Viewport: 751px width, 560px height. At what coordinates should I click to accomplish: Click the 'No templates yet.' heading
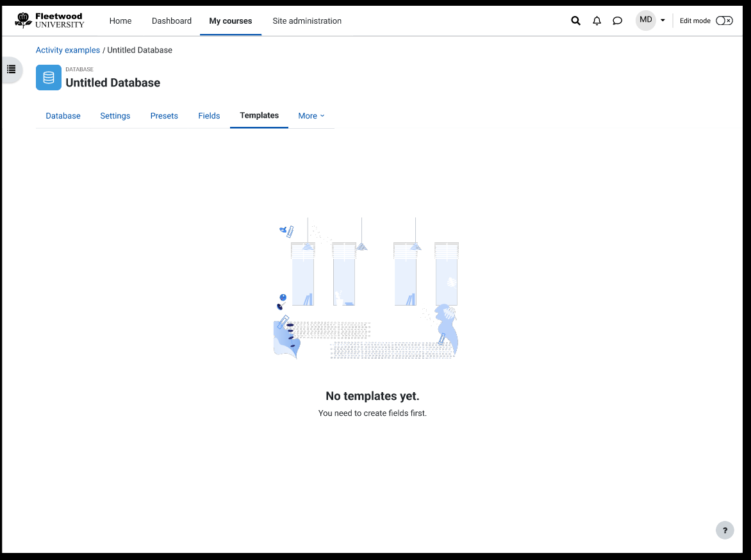pos(373,396)
